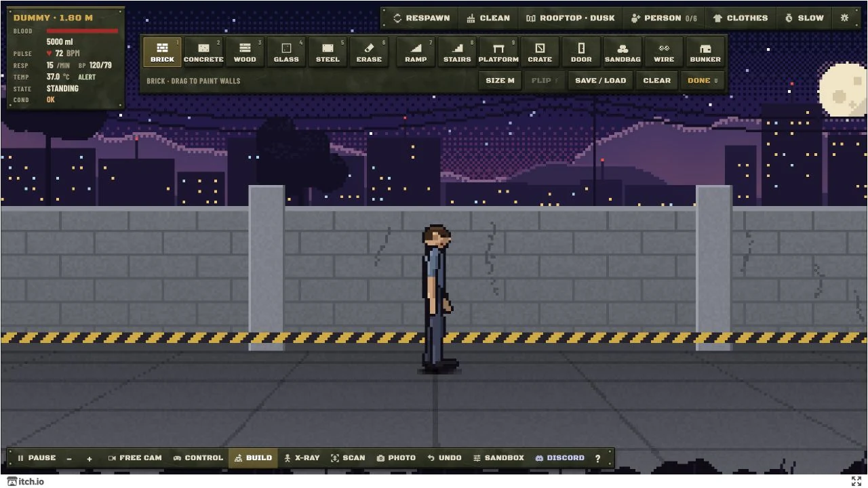Select the Platform piece
868x488 pixels.
498,52
